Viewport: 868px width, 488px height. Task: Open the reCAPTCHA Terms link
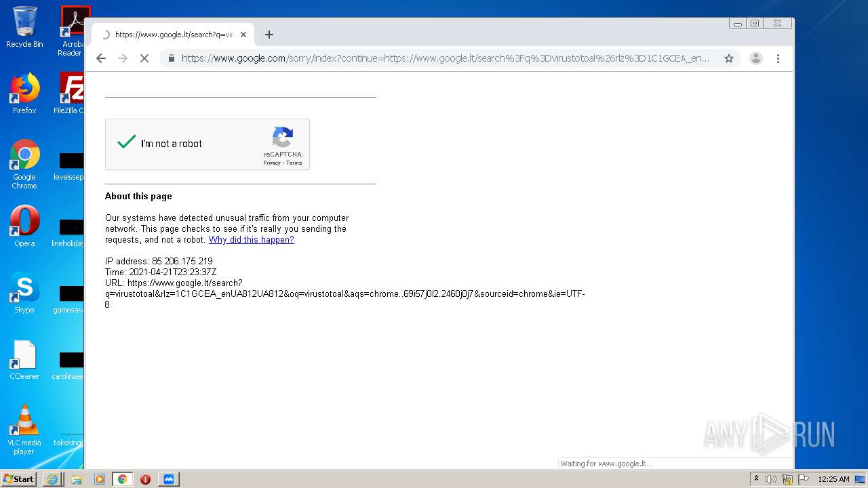coord(294,163)
